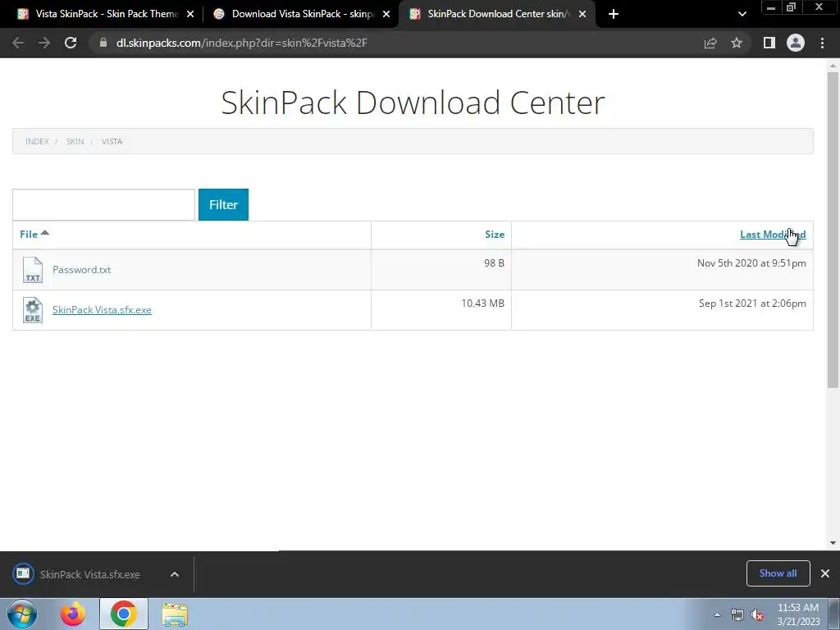Launch Firefox from the taskbar
This screenshot has width=840, height=630.
(72, 614)
